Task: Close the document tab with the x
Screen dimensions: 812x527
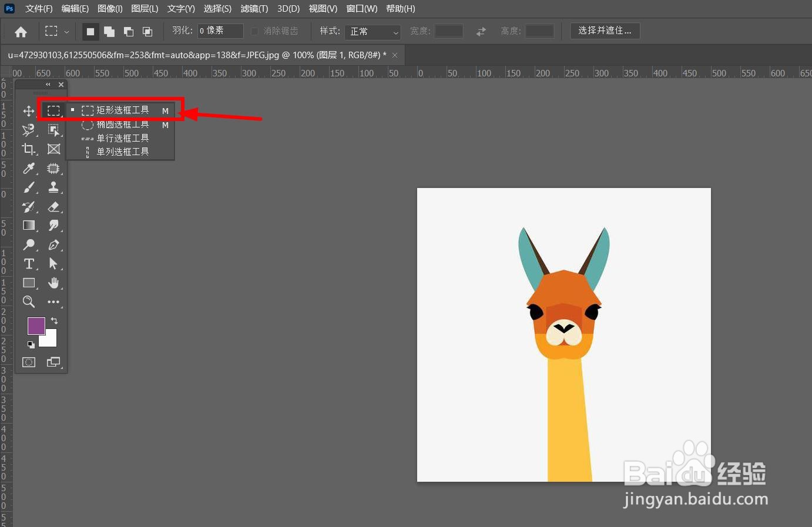Action: click(x=395, y=55)
